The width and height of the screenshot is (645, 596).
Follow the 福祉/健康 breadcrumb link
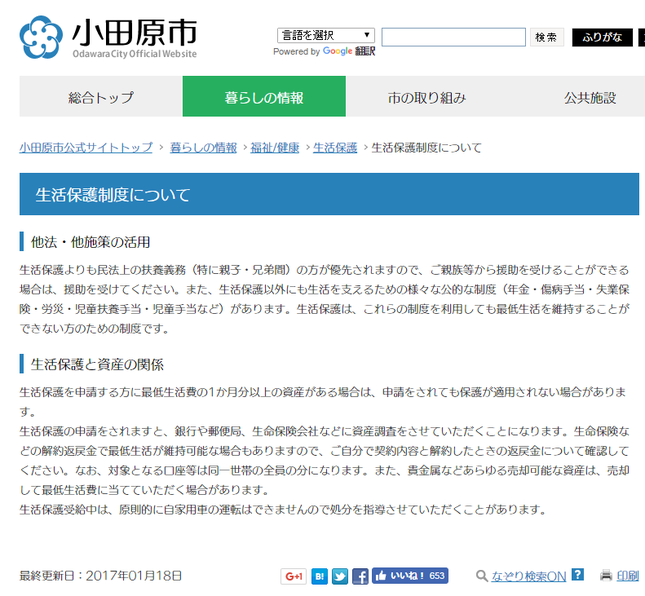pyautogui.click(x=276, y=147)
